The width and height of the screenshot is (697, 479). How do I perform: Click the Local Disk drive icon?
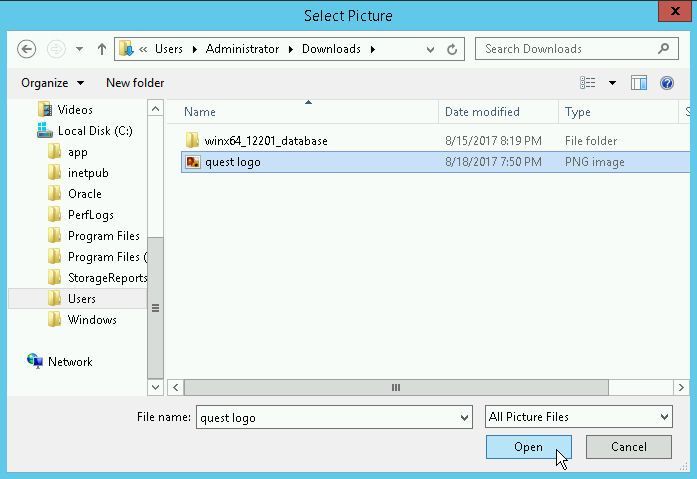tap(44, 130)
